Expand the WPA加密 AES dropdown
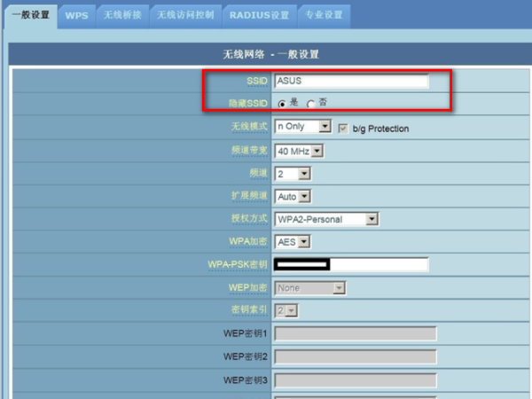The width and height of the screenshot is (532, 399). (x=292, y=241)
